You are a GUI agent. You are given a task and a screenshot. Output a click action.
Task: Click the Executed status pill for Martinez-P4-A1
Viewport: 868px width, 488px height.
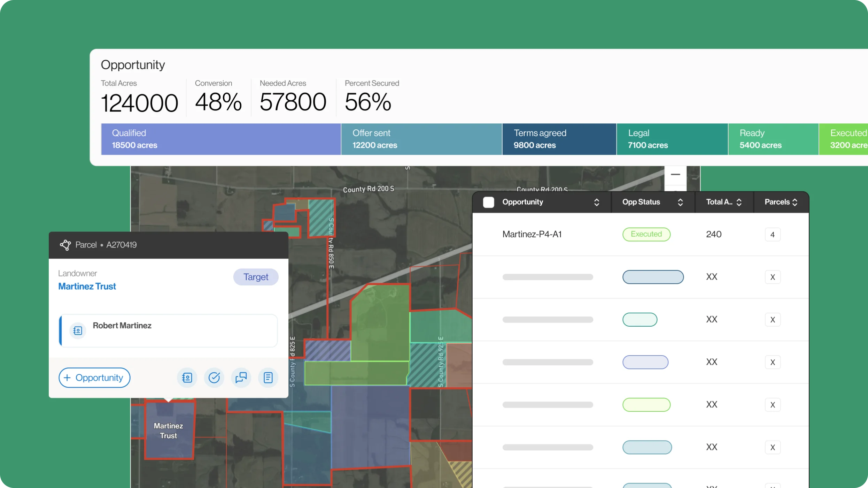pos(646,234)
